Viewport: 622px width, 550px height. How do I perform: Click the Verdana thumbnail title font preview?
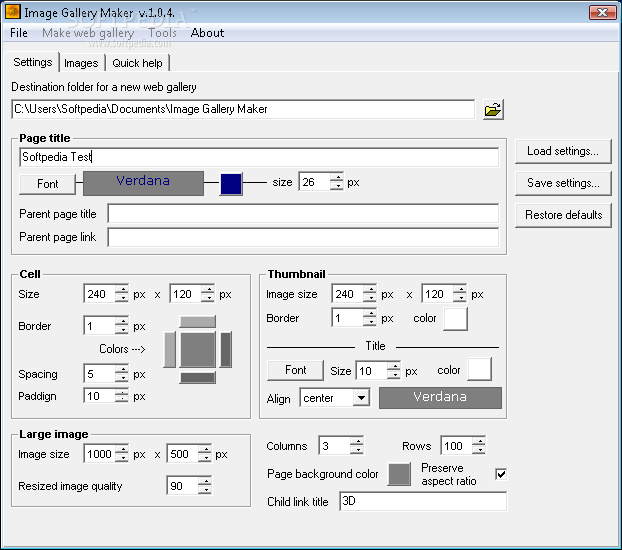click(x=440, y=398)
